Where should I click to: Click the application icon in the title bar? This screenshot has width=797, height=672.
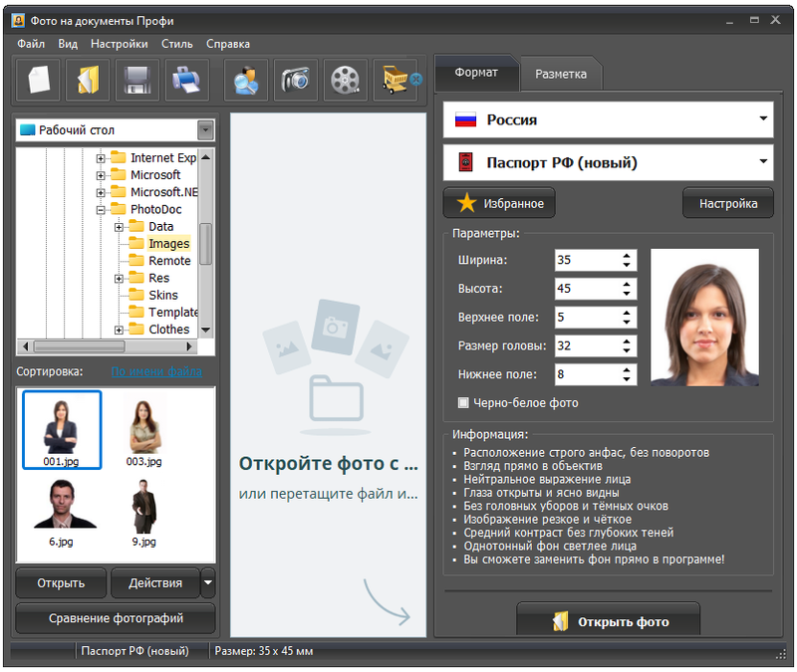(18, 21)
